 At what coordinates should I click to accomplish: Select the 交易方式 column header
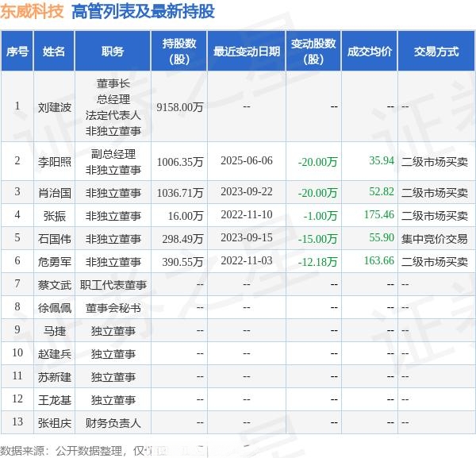coord(436,52)
